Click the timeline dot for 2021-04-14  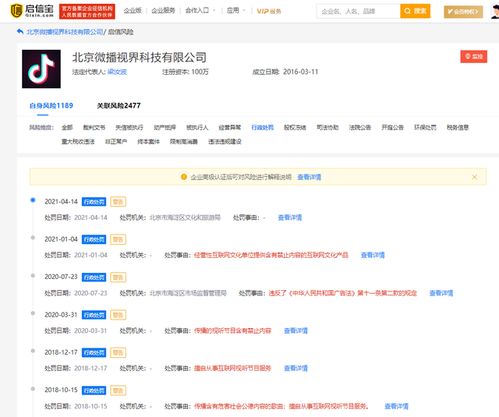point(33,200)
